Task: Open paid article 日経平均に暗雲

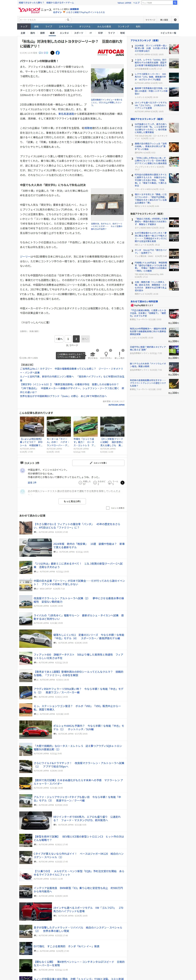Action: [x=155, y=352]
